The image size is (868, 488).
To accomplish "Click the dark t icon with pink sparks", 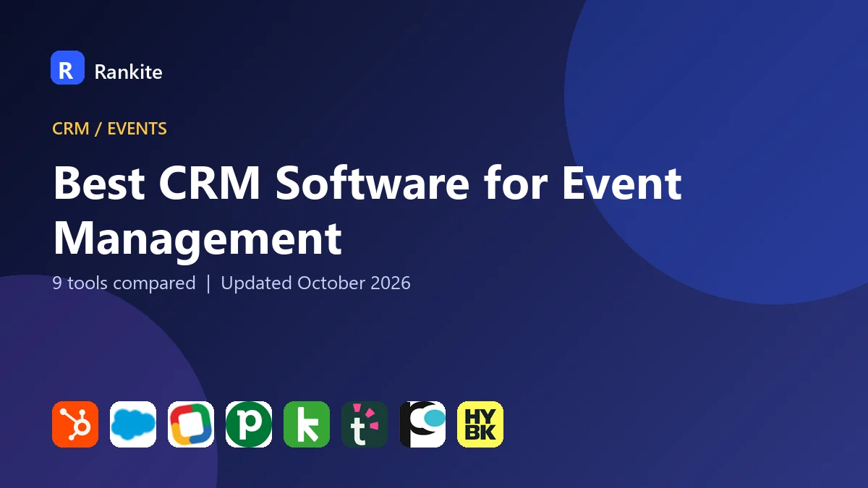I will [x=365, y=424].
